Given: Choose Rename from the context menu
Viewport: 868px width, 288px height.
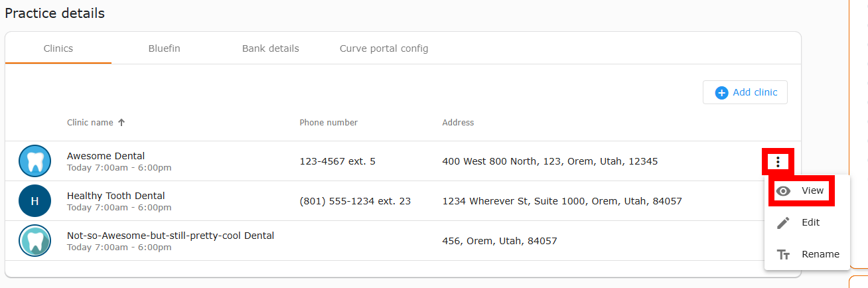Looking at the screenshot, I should (x=807, y=255).
